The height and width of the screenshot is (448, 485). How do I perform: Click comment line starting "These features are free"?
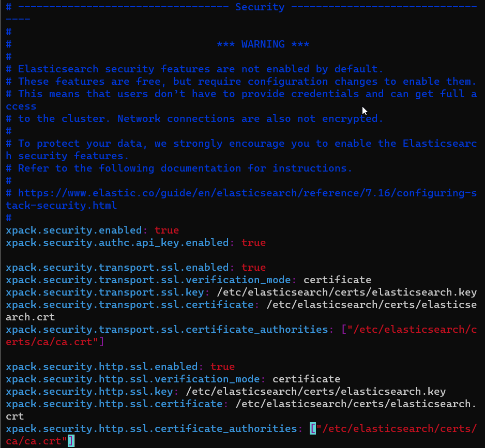[x=241, y=81]
